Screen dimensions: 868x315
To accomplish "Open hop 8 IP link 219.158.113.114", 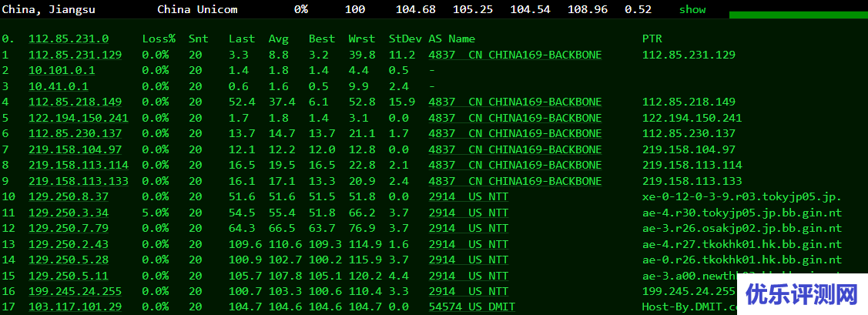I will pos(79,165).
